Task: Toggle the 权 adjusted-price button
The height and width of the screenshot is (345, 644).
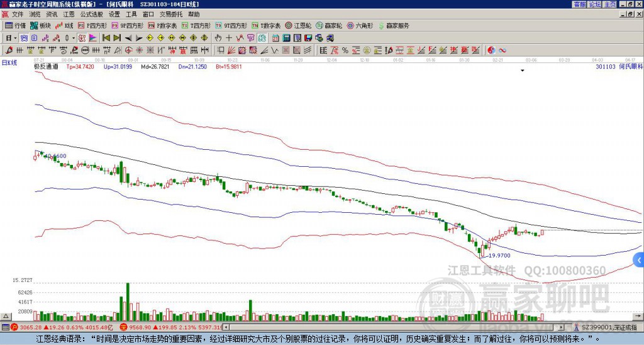Action: pos(81,38)
